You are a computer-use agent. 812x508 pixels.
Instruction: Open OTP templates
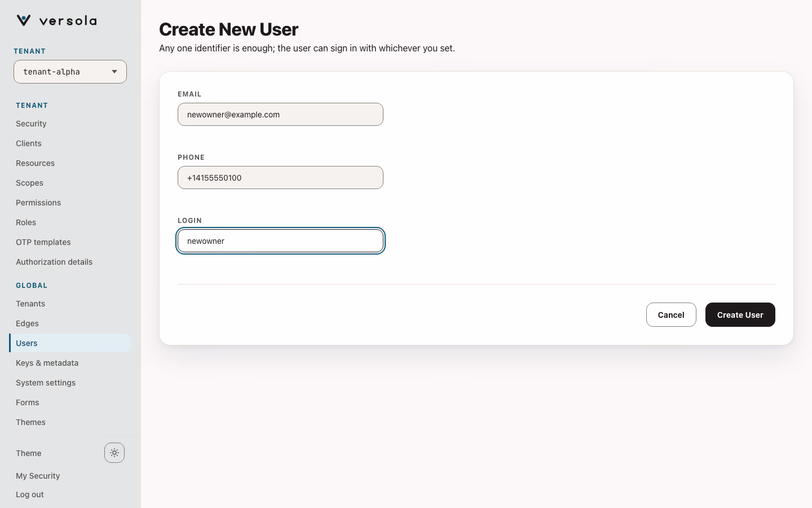point(43,242)
